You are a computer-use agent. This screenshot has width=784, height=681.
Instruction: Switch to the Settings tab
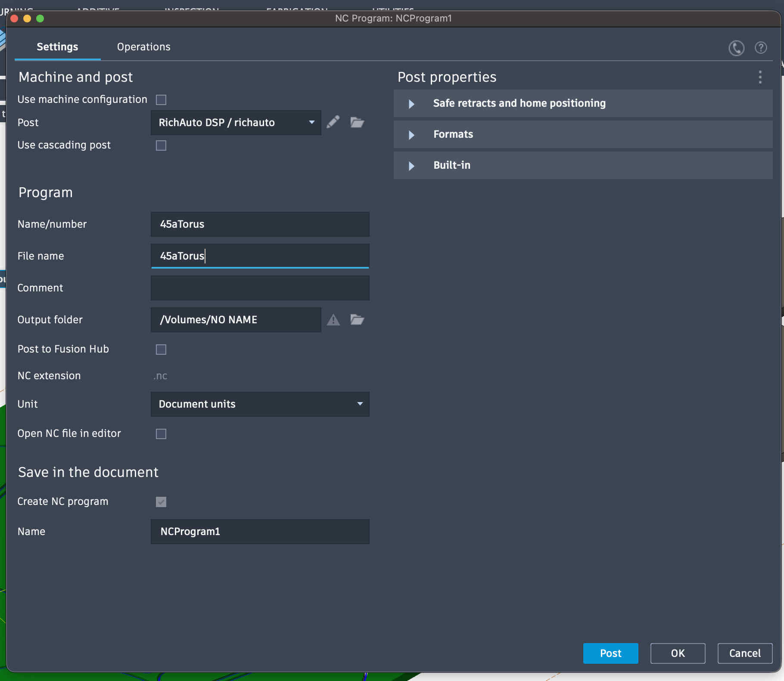coord(57,47)
